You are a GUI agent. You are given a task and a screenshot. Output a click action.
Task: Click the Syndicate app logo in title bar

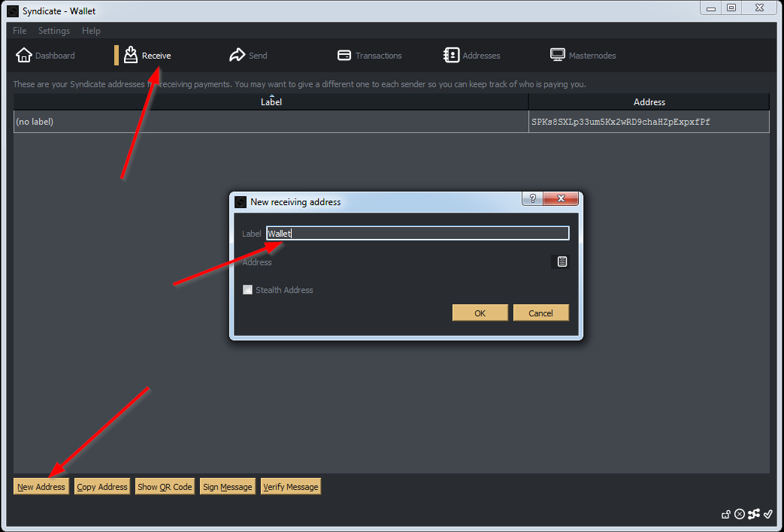[x=13, y=11]
